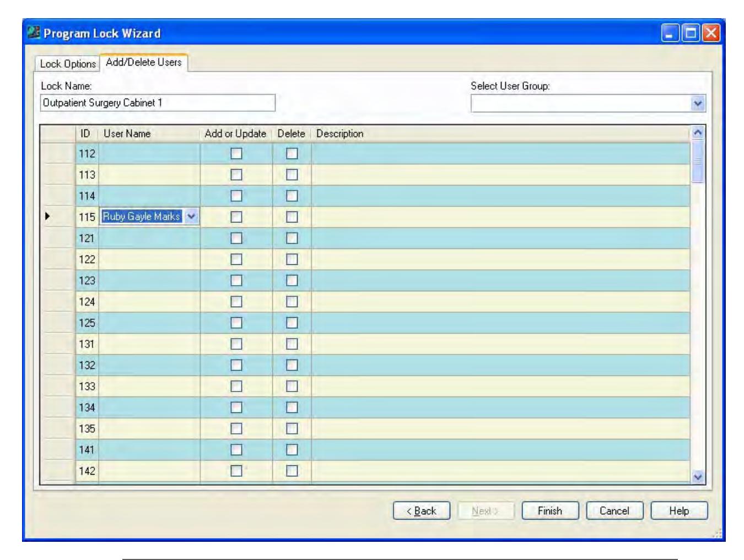Check Add or Update for ID 131

(236, 344)
